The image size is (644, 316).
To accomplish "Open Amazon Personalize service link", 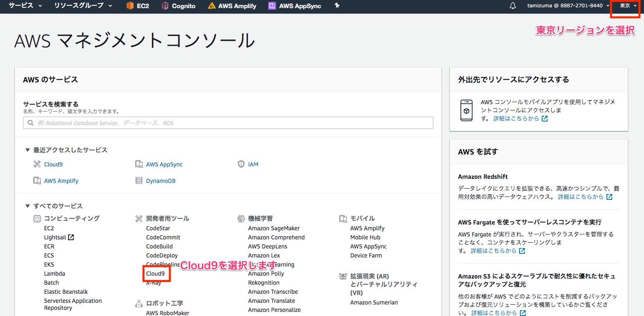I will click(x=274, y=310).
